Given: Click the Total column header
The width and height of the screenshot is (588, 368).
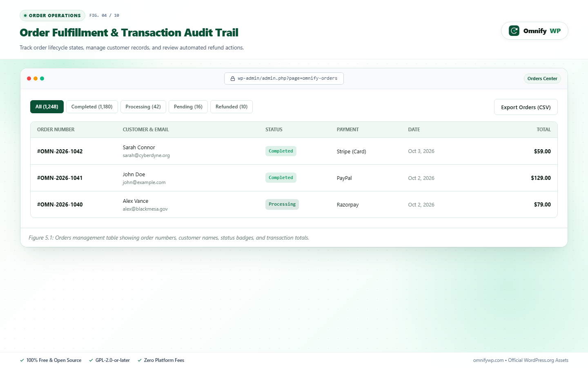Looking at the screenshot, I should coord(543,130).
